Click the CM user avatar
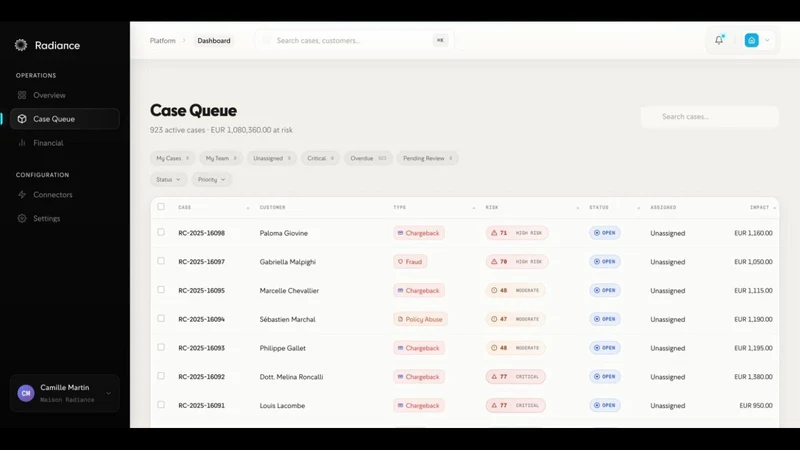The width and height of the screenshot is (800, 450). 26,393
